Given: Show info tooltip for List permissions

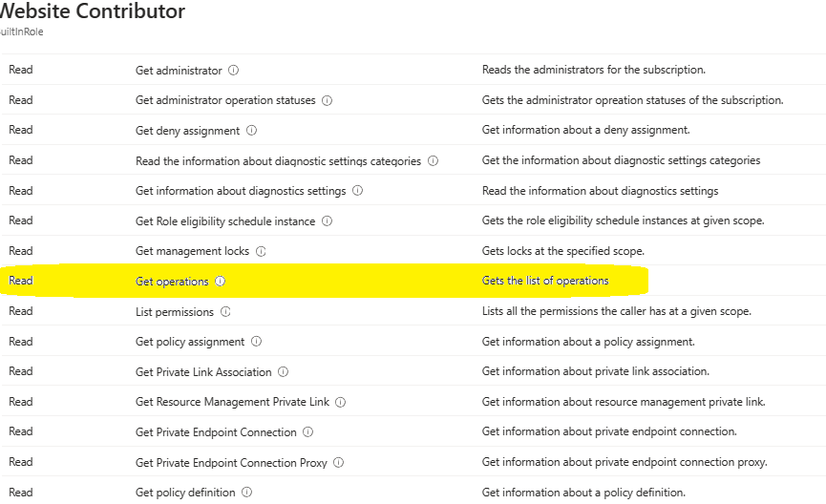Looking at the screenshot, I should click(225, 312).
